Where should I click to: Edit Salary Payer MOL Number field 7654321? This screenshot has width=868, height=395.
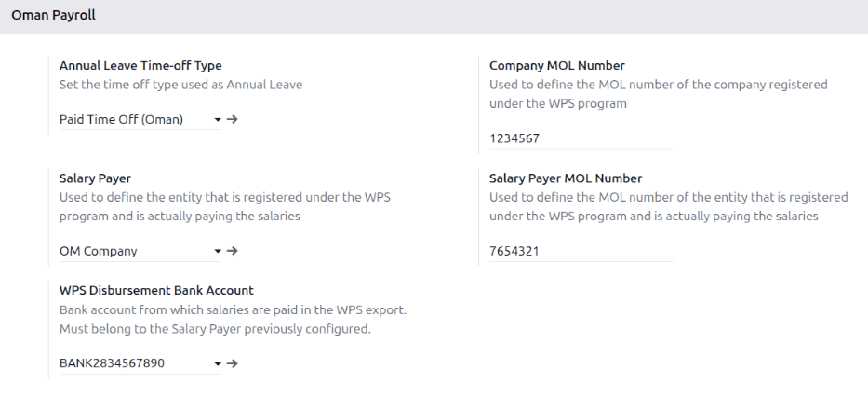[x=581, y=251]
